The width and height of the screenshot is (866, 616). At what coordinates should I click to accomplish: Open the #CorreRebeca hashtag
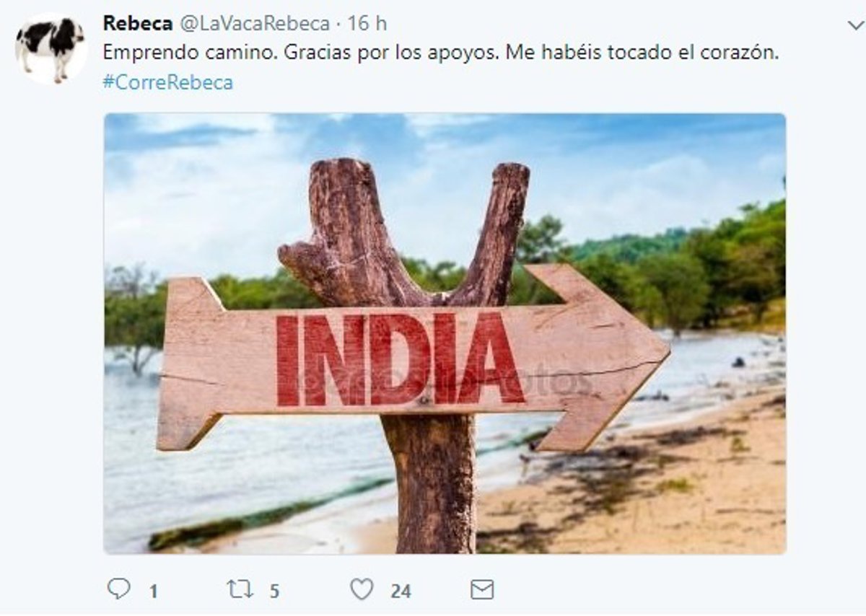167,82
